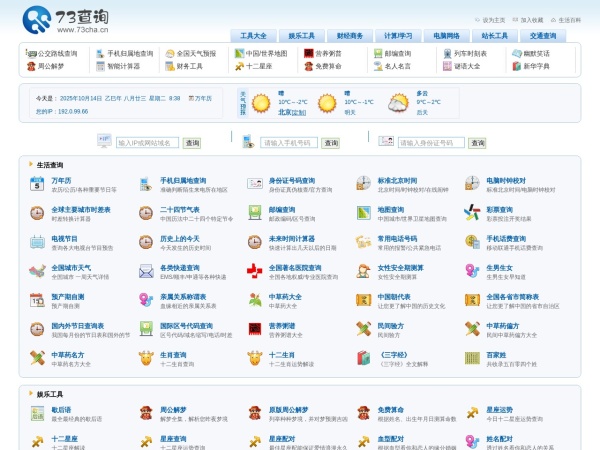Click the IP query 查询 button
This screenshot has height=450, width=600.
coord(192,143)
